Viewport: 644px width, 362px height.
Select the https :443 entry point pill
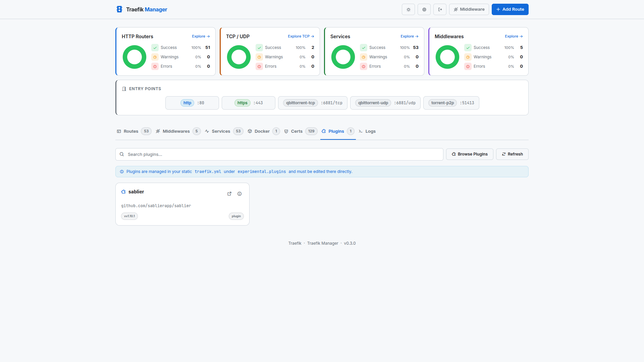pos(248,103)
